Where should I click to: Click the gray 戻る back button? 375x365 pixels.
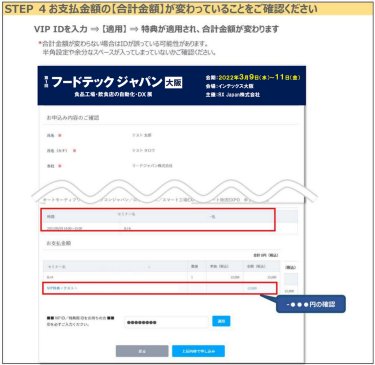tap(142, 351)
